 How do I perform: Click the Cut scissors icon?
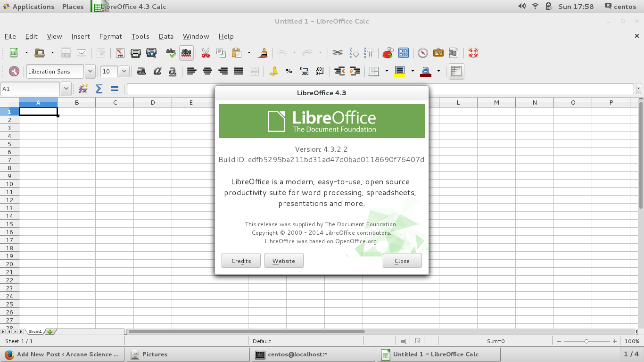(x=206, y=53)
